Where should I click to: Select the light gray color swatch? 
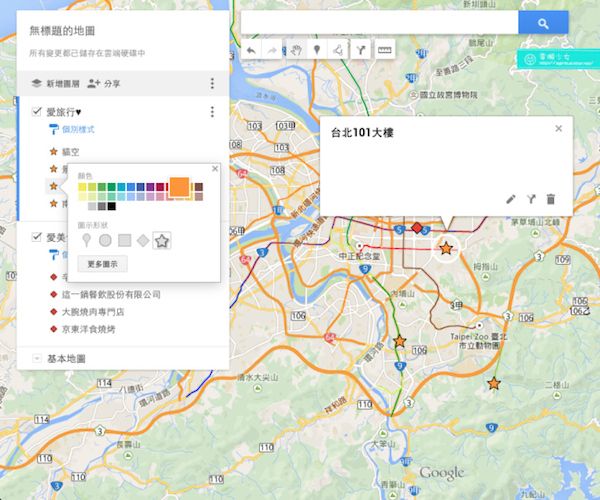point(92,207)
